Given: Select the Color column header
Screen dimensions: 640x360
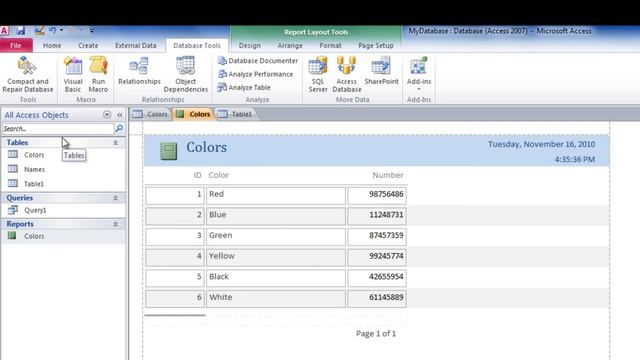Looking at the screenshot, I should [218, 175].
